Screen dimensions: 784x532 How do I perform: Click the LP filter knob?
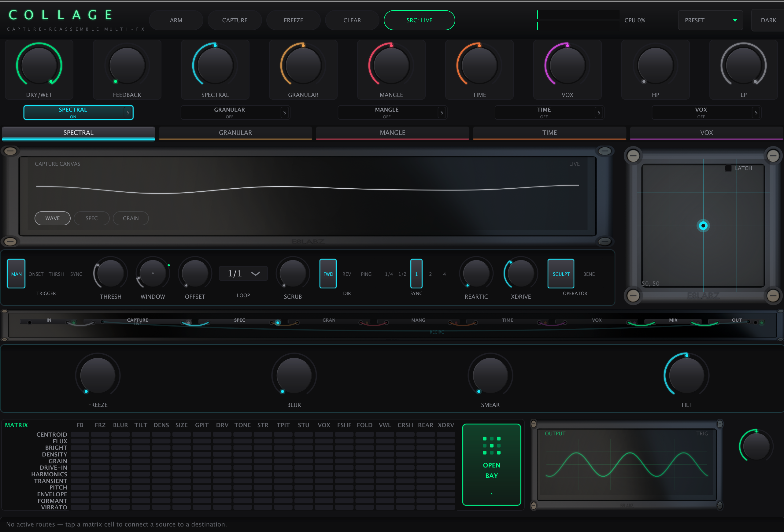coord(743,65)
